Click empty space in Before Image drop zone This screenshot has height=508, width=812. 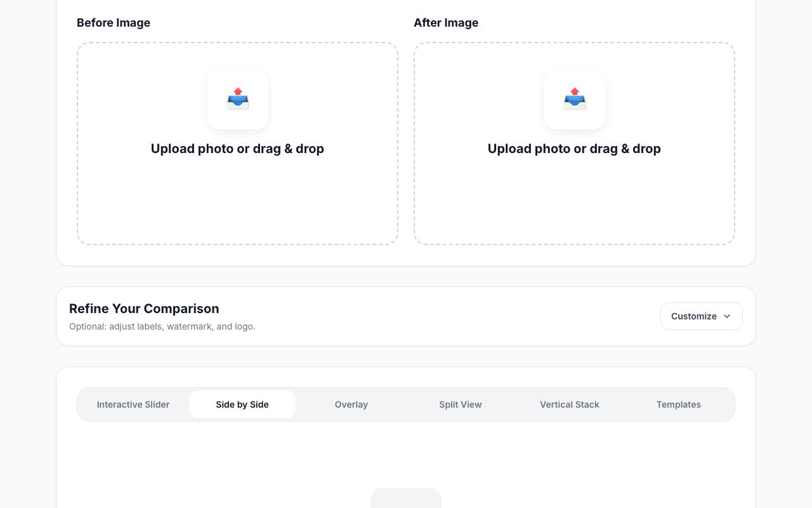(x=237, y=203)
